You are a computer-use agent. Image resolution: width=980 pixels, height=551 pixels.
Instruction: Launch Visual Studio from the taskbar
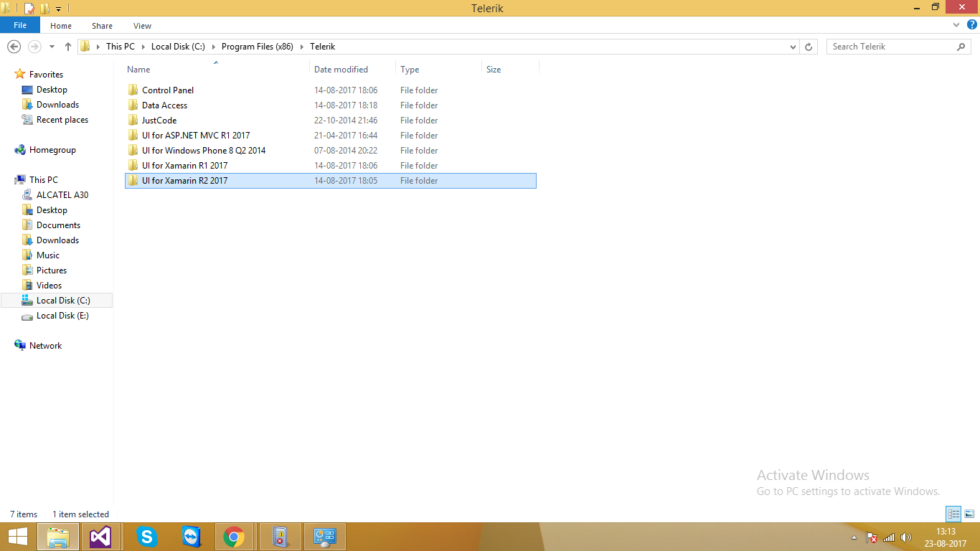pyautogui.click(x=100, y=537)
